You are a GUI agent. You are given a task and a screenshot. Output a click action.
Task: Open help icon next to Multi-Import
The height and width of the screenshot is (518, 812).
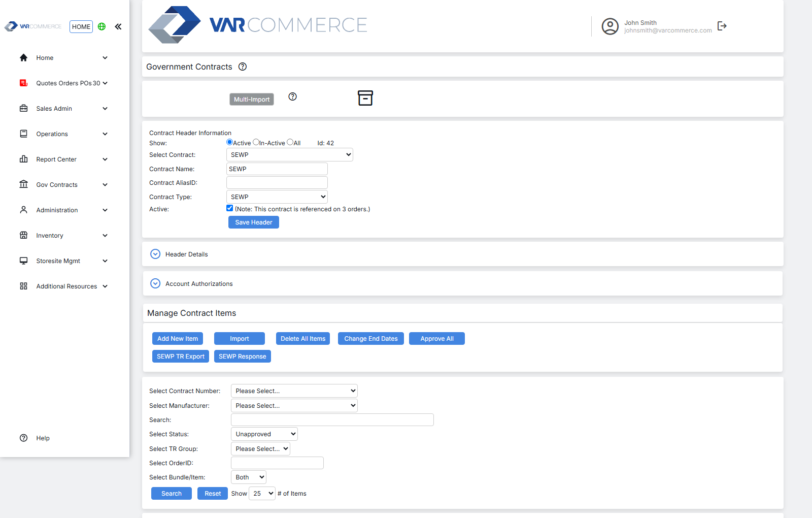click(293, 96)
